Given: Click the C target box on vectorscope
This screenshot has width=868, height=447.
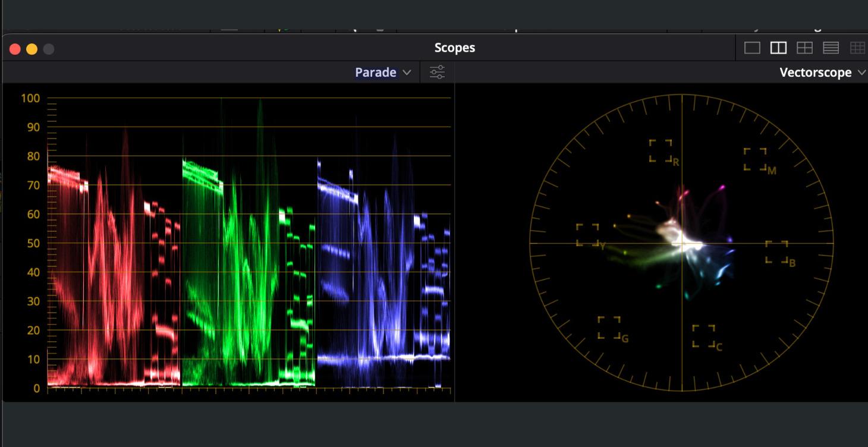Looking at the screenshot, I should [704, 336].
